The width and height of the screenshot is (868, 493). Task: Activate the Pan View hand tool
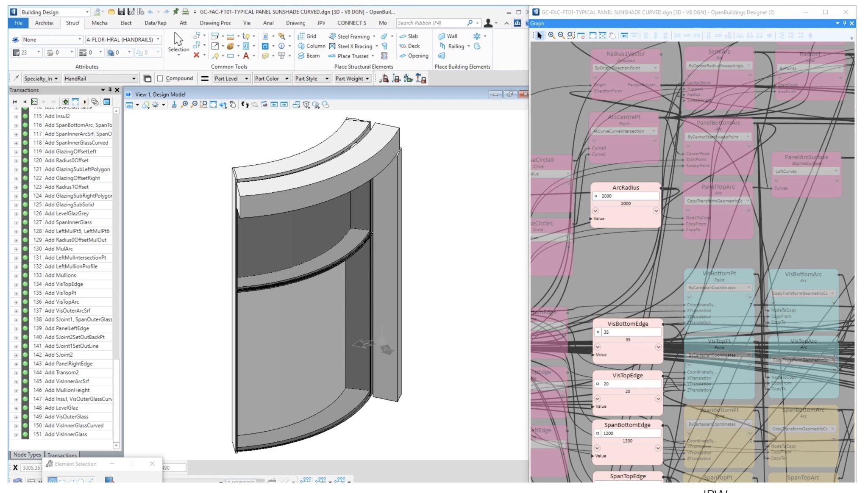pos(233,105)
